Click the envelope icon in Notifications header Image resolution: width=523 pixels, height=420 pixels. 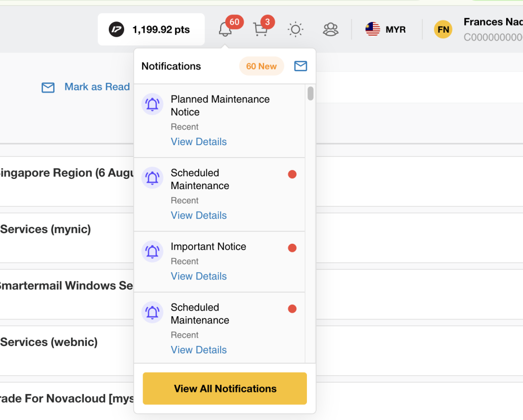[300, 66]
